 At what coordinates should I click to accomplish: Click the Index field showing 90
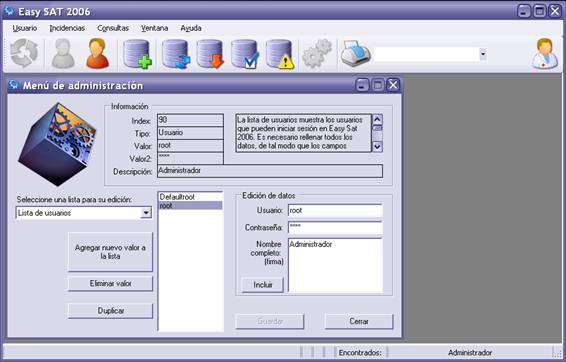[190, 120]
